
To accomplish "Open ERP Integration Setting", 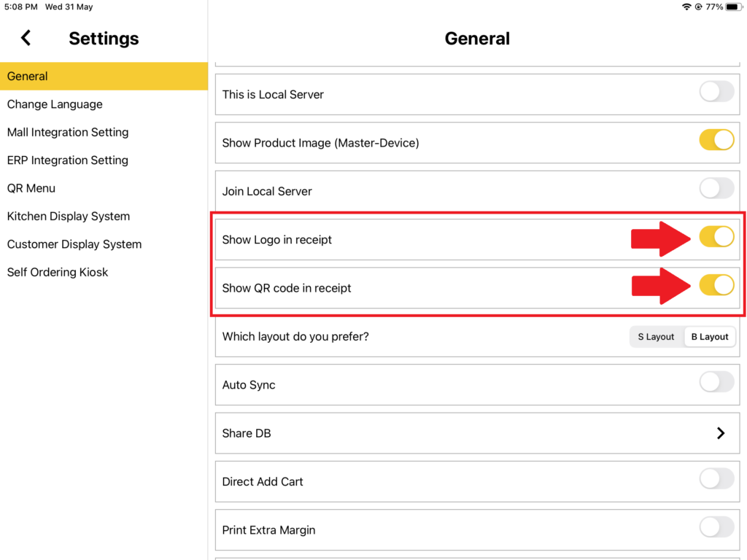I will [x=67, y=160].
